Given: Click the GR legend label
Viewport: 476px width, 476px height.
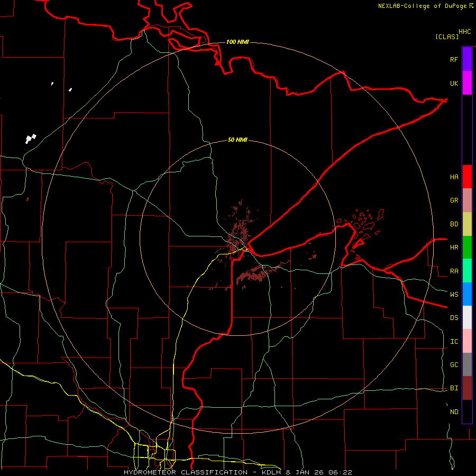Looking at the screenshot, I should pos(454,200).
